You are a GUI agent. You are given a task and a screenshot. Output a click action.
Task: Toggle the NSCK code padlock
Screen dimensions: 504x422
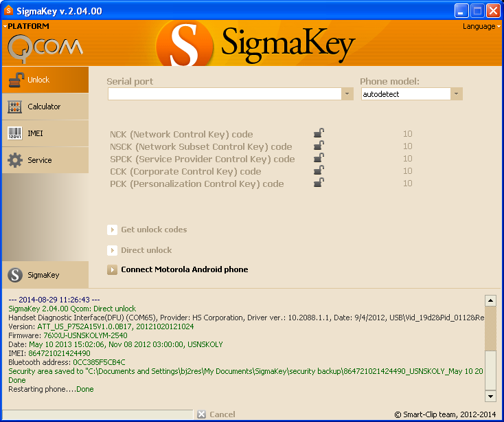pyautogui.click(x=319, y=146)
